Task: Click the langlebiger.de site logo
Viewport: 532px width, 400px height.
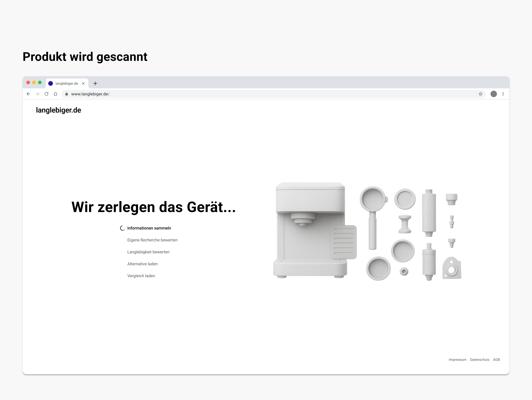Action: (x=59, y=110)
